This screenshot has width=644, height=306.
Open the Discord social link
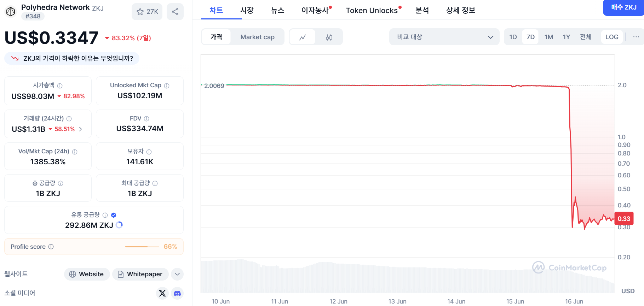(177, 293)
